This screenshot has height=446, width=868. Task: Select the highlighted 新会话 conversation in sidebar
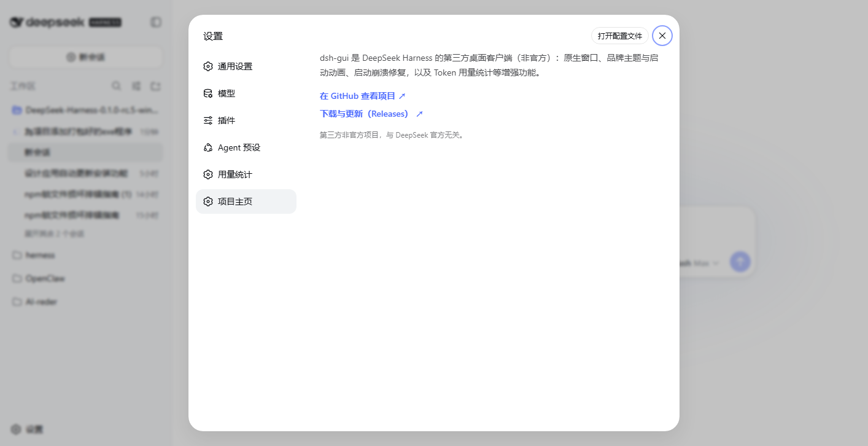click(86, 152)
